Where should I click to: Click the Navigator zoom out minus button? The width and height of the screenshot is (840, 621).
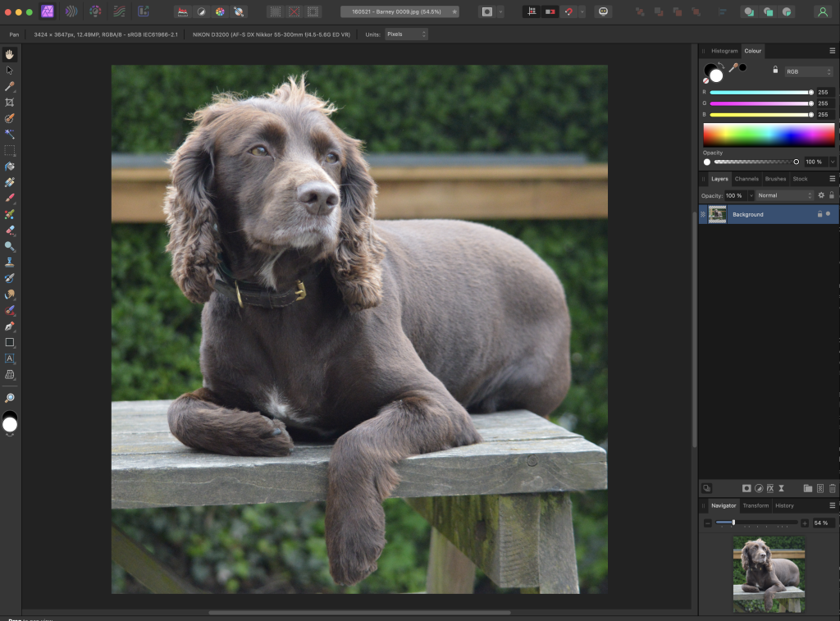tap(708, 523)
